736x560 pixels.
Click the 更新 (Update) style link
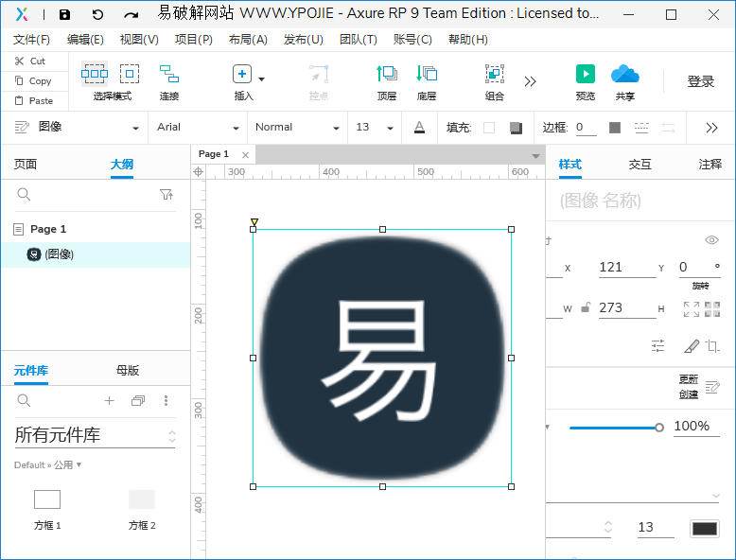tap(688, 379)
